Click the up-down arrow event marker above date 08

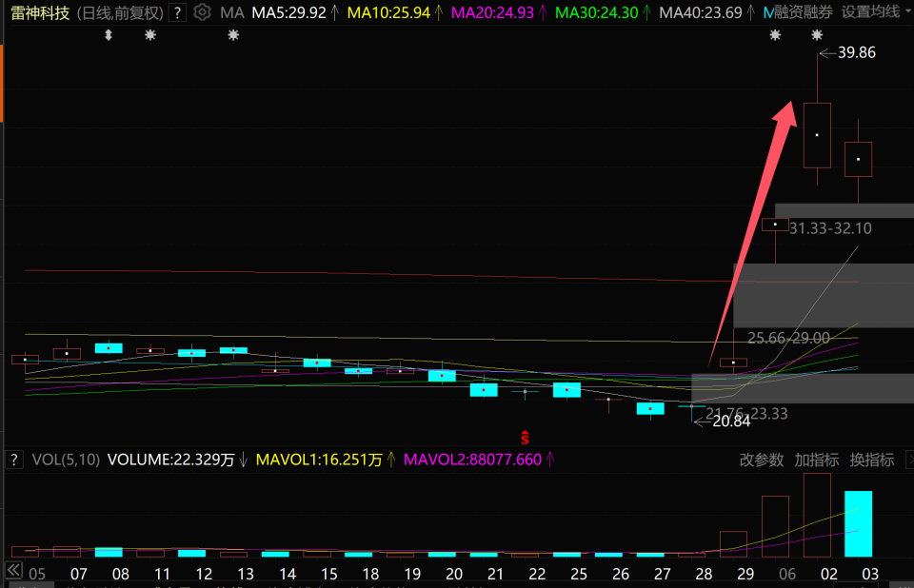click(109, 35)
